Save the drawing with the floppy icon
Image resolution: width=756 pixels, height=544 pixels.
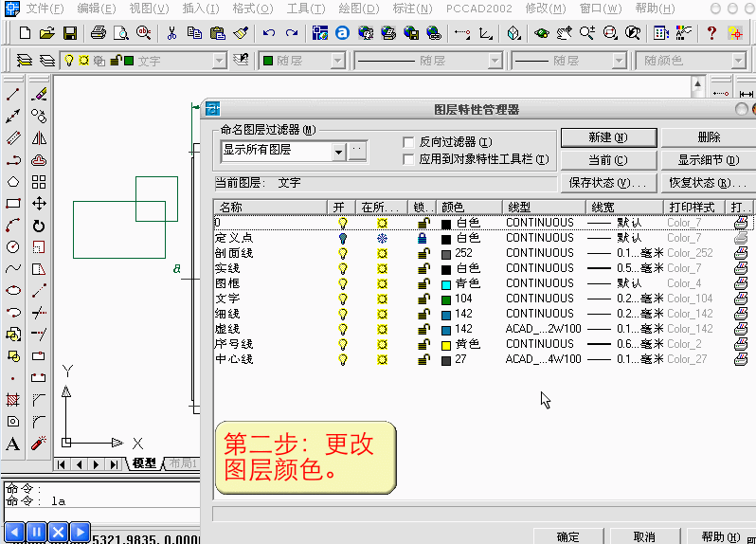click(x=70, y=33)
